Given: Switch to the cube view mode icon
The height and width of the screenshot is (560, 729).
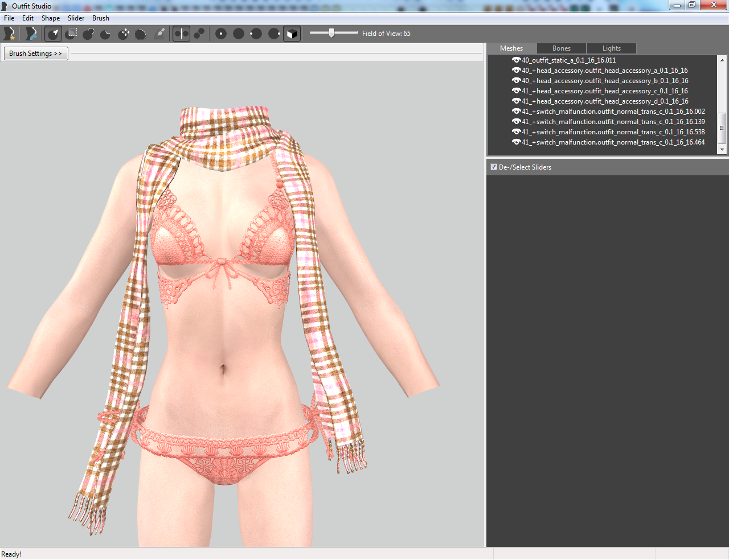Looking at the screenshot, I should point(292,34).
